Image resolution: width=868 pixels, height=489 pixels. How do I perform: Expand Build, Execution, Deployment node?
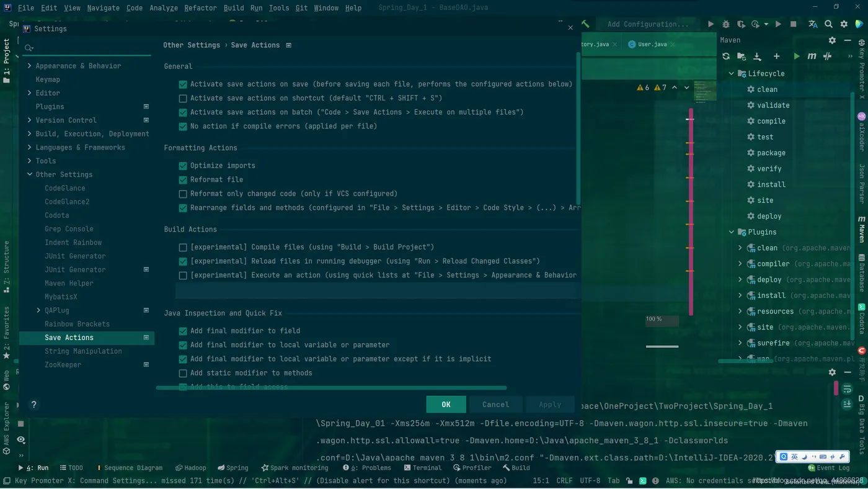tap(29, 134)
